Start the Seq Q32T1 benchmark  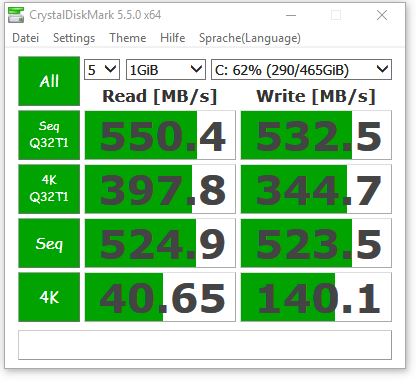tap(49, 135)
